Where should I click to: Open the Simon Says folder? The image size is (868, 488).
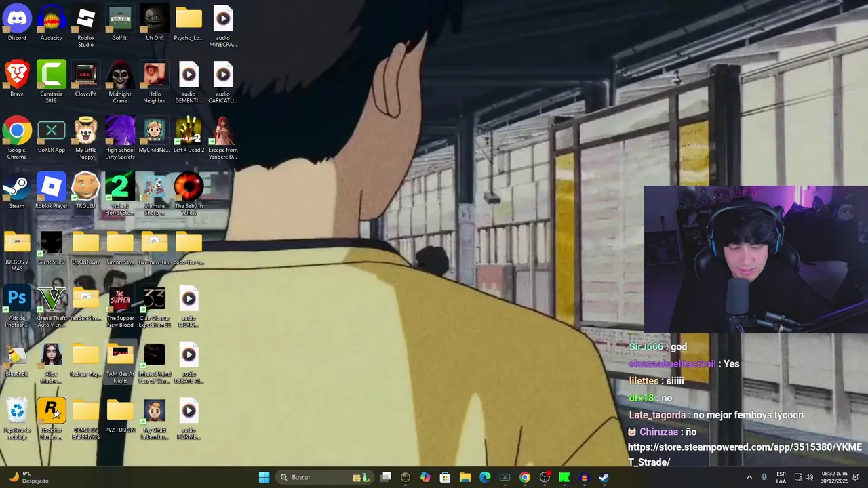(x=120, y=247)
